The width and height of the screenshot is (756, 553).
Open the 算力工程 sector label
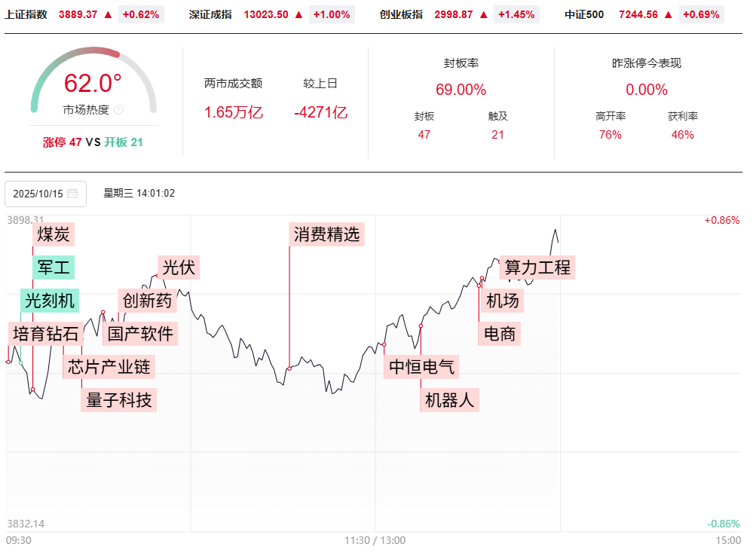point(537,267)
